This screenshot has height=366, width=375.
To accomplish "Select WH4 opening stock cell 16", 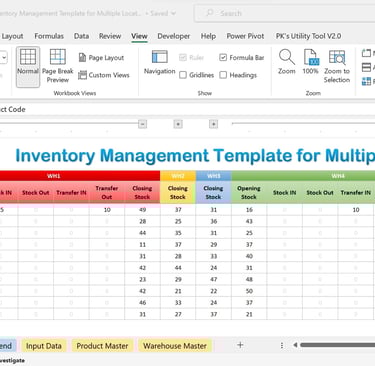I will coord(249,210).
